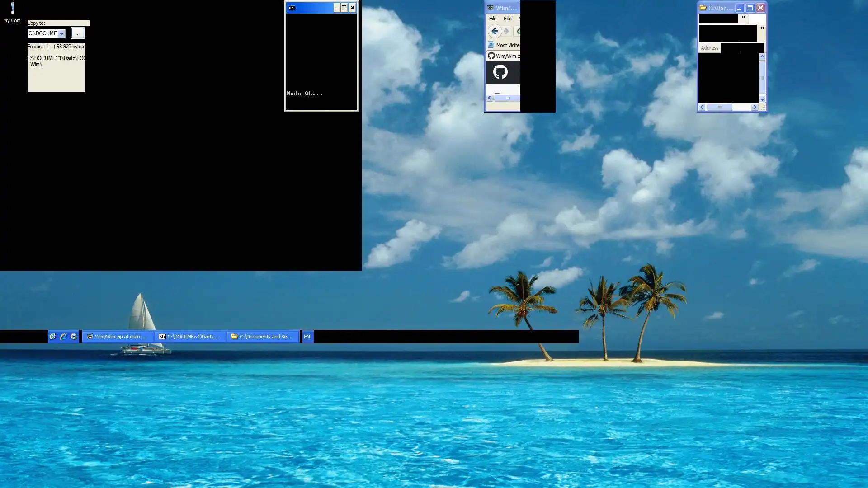Click Explorer scroll down arrow
Screen dimensions: 868x488
[762, 99]
